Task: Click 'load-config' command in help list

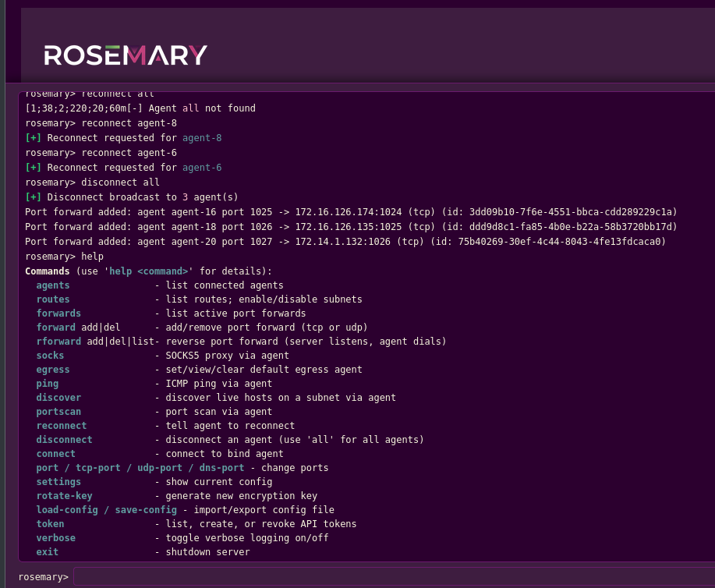Action: tap(67, 510)
